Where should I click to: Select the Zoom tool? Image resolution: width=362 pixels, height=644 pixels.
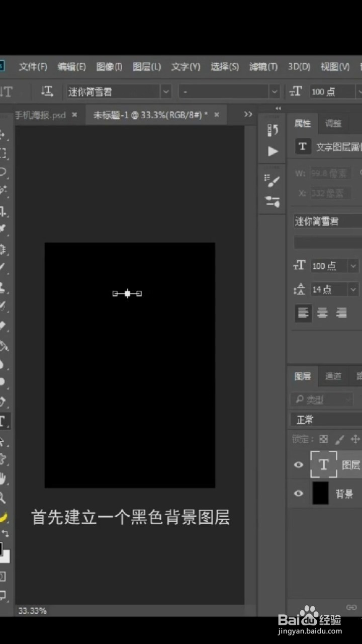3,498
